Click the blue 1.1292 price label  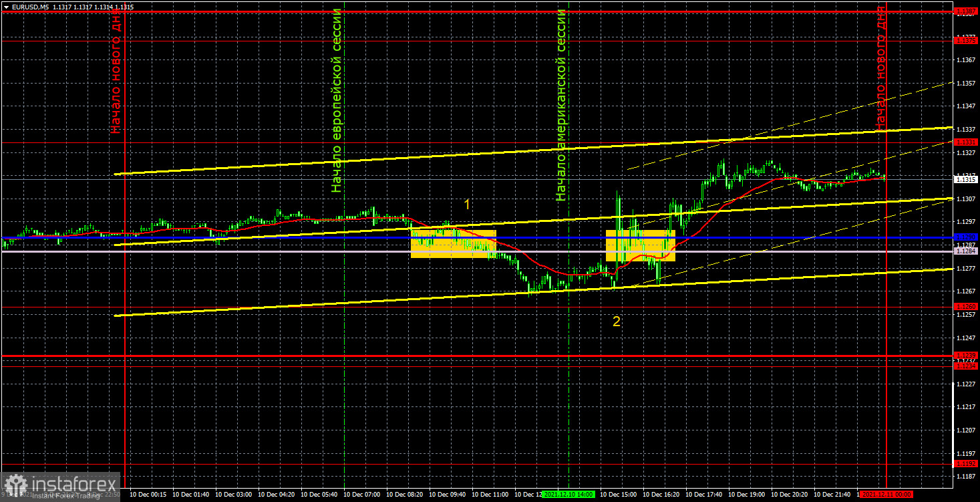pyautogui.click(x=967, y=237)
